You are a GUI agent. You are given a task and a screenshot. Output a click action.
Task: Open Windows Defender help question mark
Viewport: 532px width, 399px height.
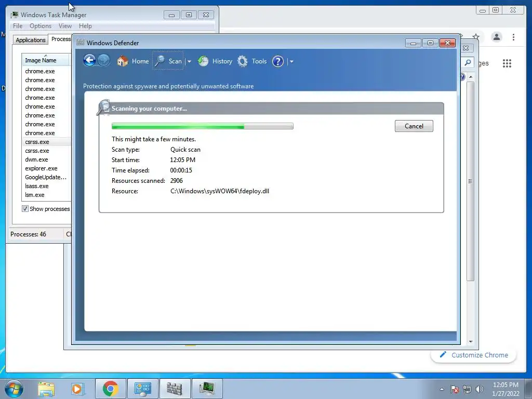pyautogui.click(x=278, y=61)
